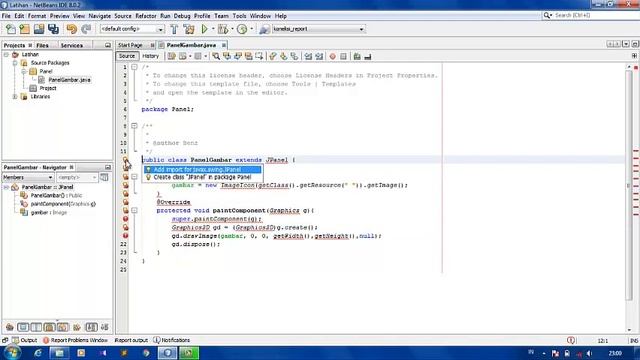Switch to the Start Page tab
Screen dimensions: 640x360
point(130,45)
